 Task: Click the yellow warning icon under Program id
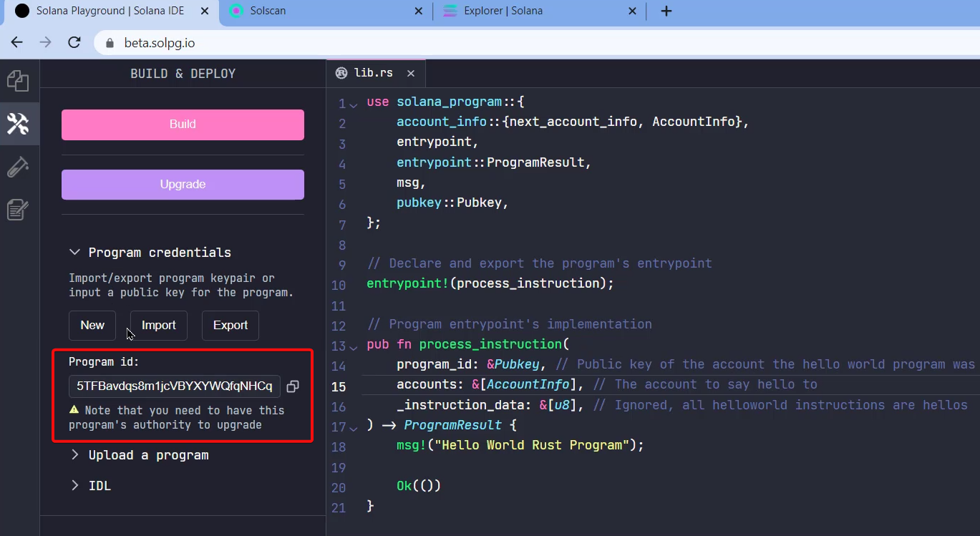pos(74,410)
